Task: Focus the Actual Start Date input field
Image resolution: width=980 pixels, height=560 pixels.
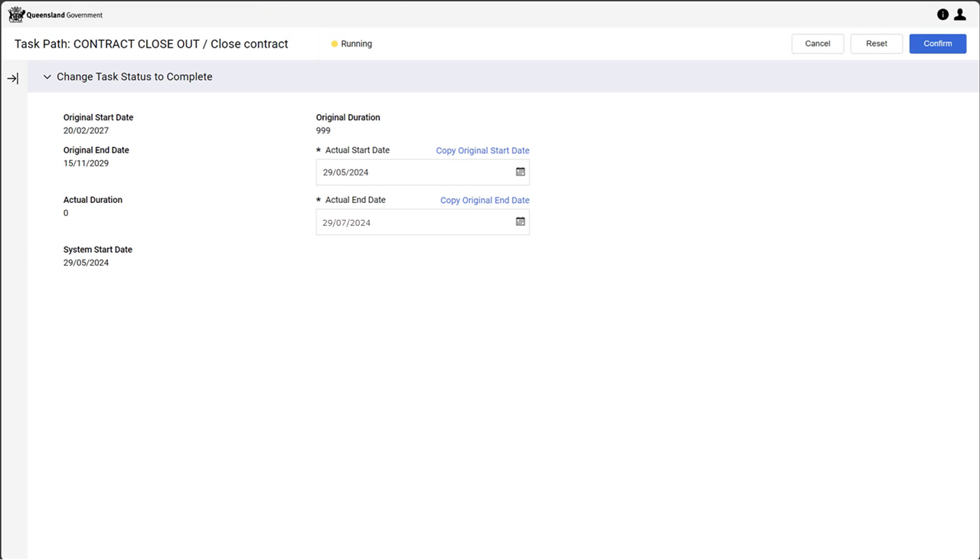Action: coord(423,172)
